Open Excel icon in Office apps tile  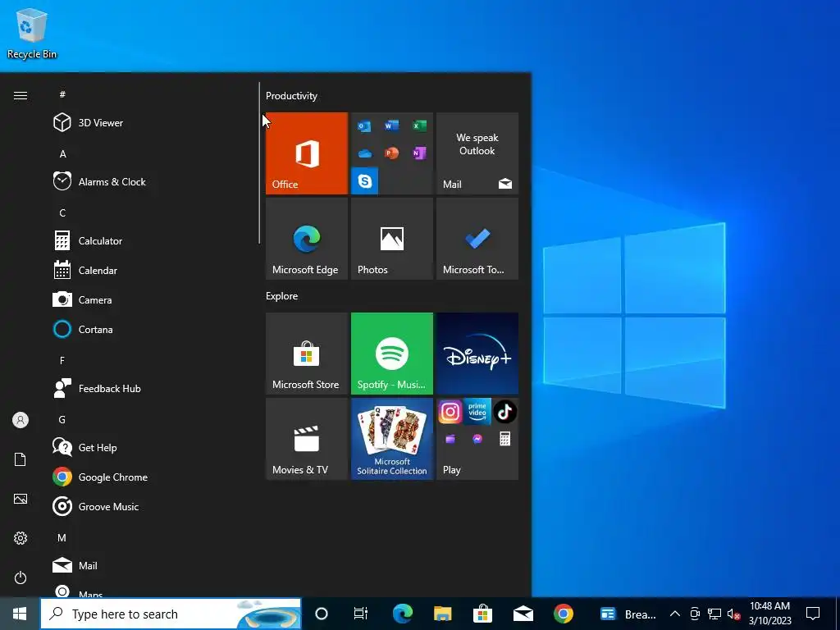click(x=419, y=126)
